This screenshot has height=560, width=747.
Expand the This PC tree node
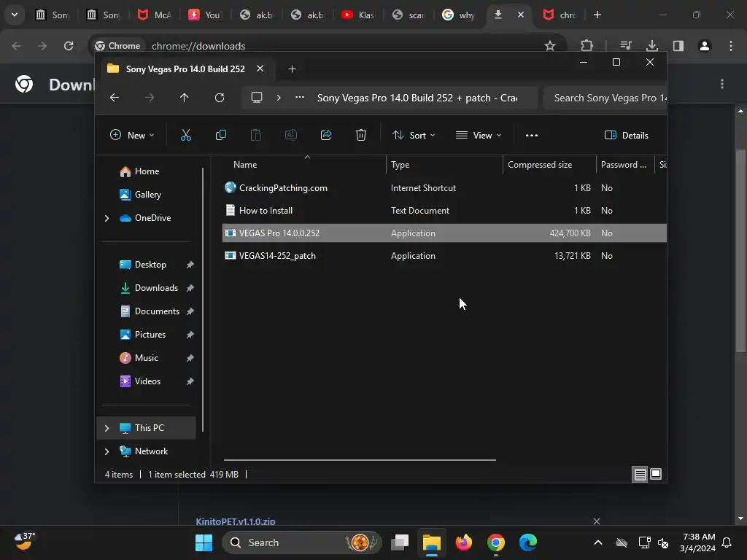coord(107,428)
